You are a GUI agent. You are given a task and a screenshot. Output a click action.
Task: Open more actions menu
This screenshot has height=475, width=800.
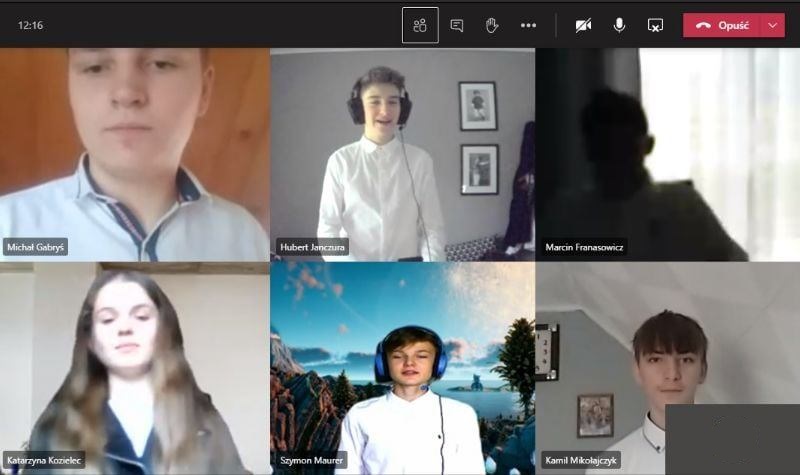click(528, 25)
